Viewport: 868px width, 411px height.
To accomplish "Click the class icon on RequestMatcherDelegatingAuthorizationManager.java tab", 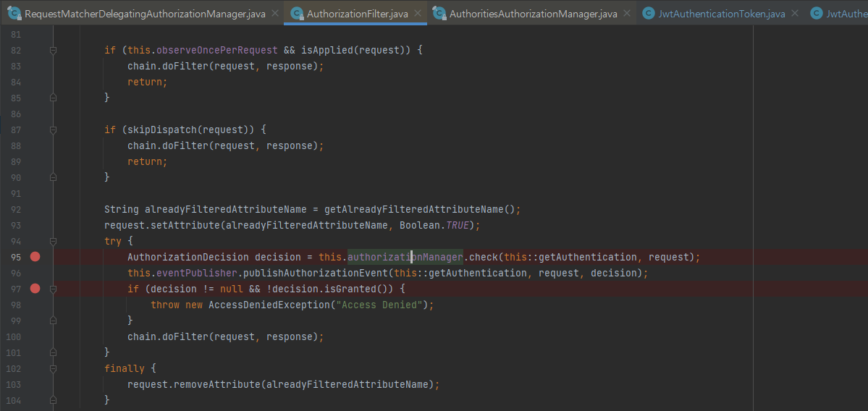I will click(x=14, y=14).
